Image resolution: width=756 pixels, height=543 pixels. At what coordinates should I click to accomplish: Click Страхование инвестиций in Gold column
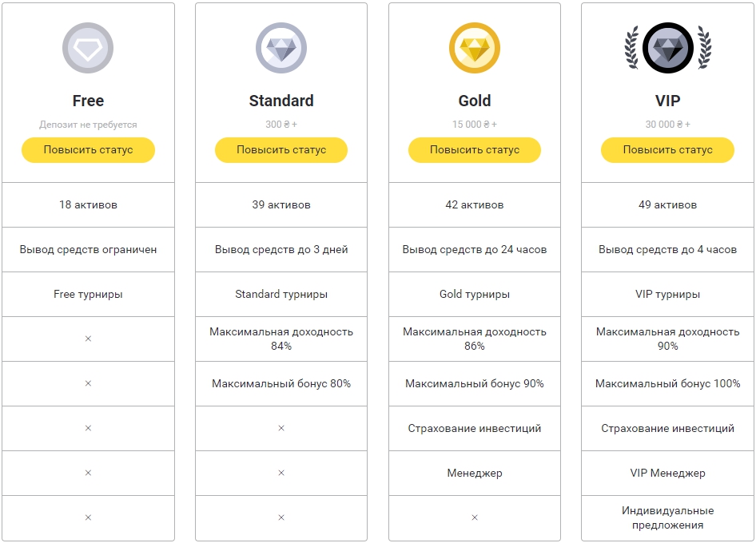(475, 428)
